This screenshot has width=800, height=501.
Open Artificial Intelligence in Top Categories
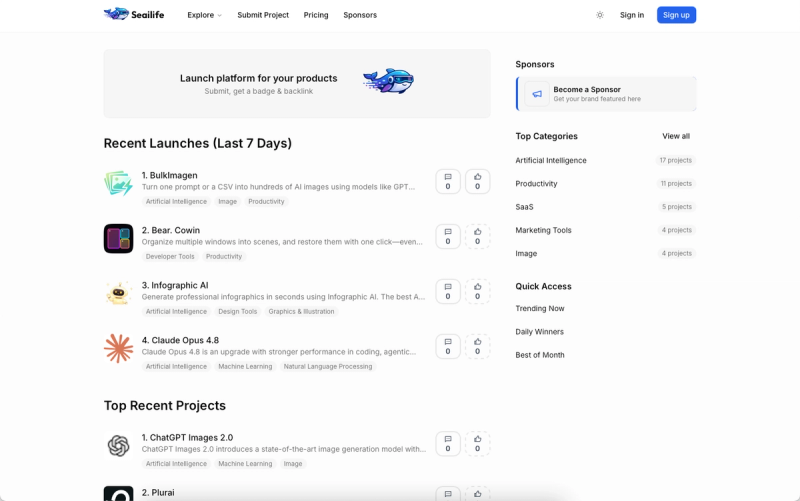pos(551,160)
